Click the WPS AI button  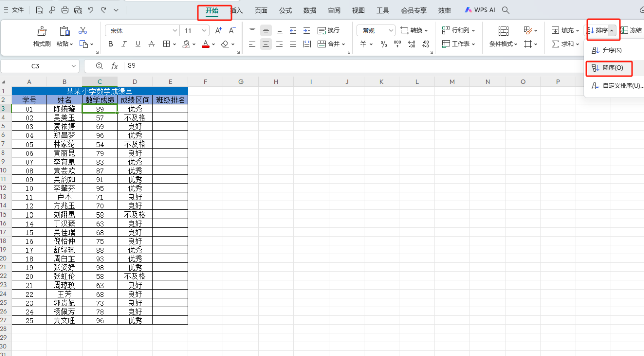tap(480, 10)
